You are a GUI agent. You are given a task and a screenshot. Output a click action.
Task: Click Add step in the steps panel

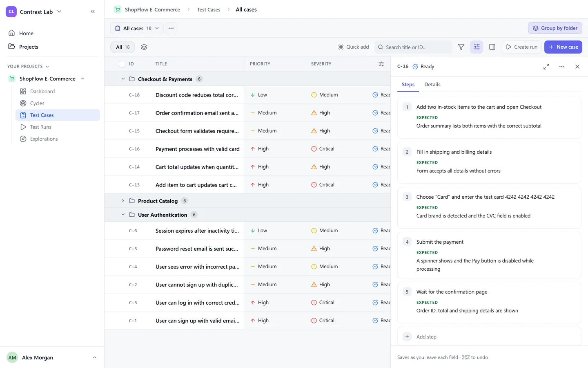click(x=489, y=337)
